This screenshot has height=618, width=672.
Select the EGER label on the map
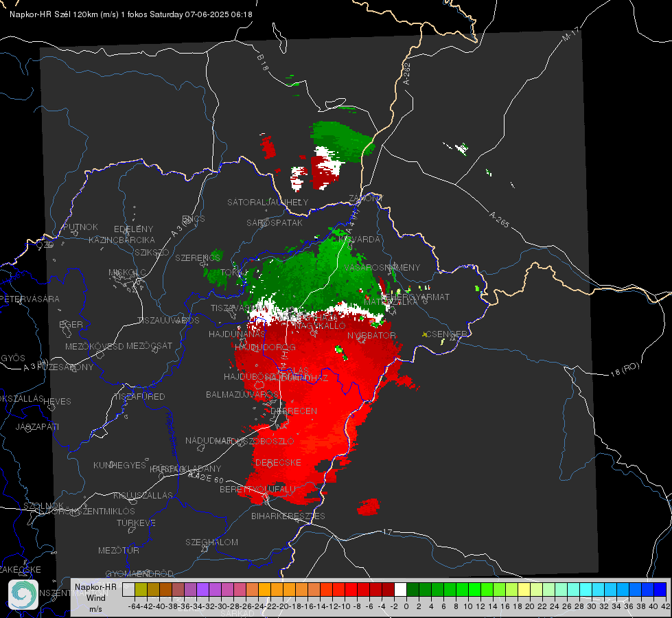click(71, 324)
